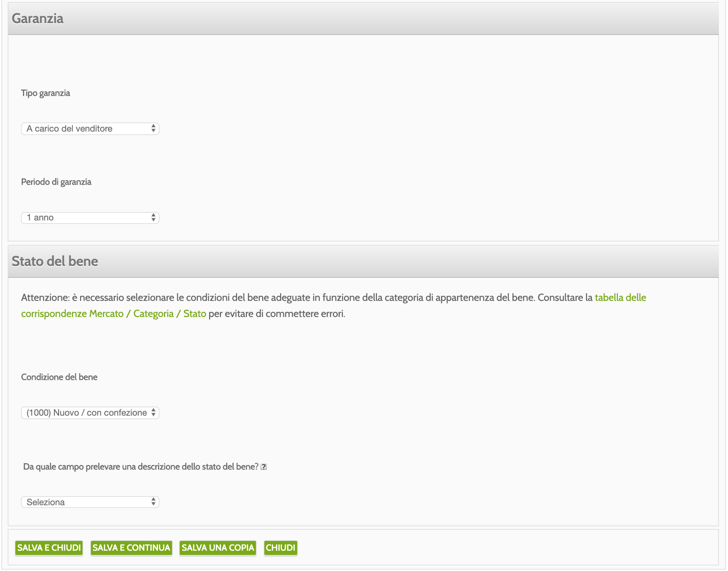Image resolution: width=728 pixels, height=571 pixels.
Task: Click the Salva e chiudi button
Action: [49, 548]
